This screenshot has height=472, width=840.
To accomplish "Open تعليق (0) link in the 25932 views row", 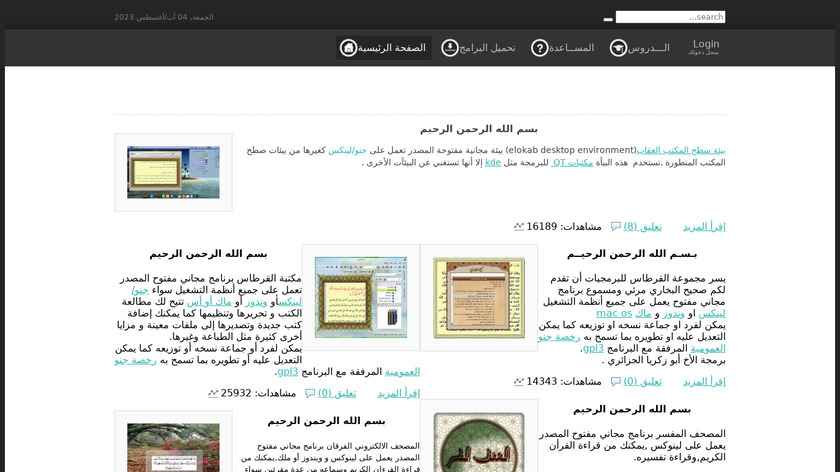I will (x=336, y=393).
